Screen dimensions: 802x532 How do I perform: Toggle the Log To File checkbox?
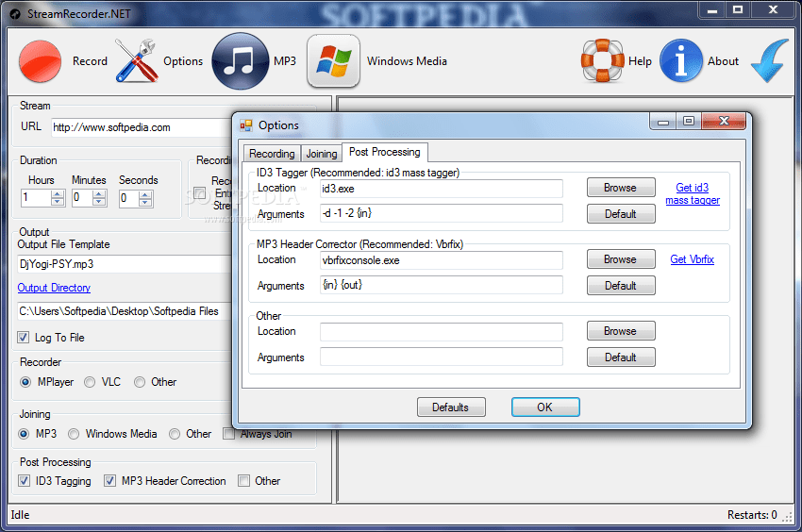click(23, 337)
